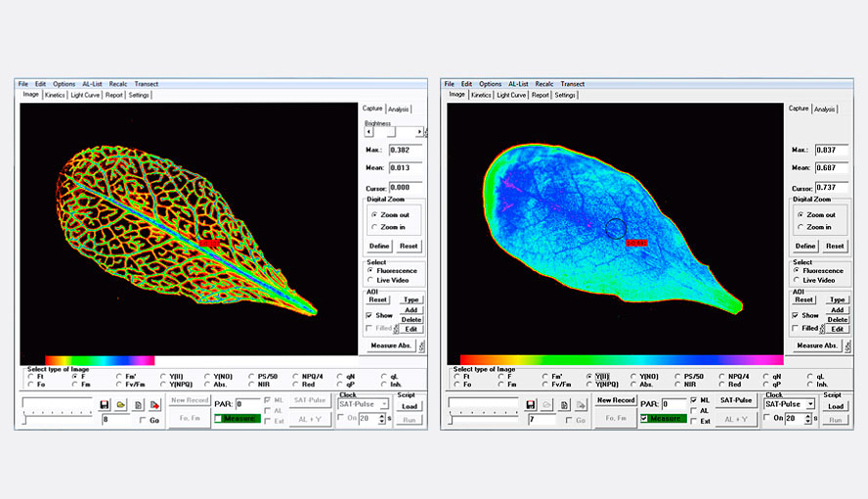
Task: Toggle the Measure checkbox in right window
Action: tap(644, 419)
